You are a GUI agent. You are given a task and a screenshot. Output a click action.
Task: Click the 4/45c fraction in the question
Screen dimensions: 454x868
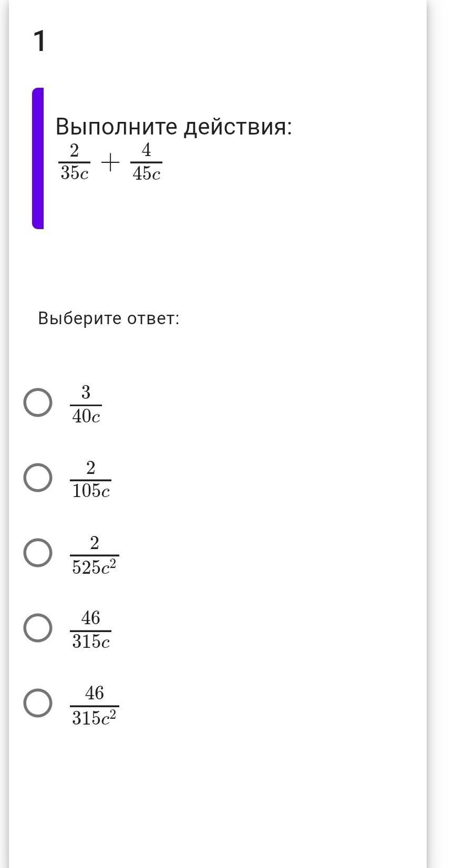tap(146, 162)
